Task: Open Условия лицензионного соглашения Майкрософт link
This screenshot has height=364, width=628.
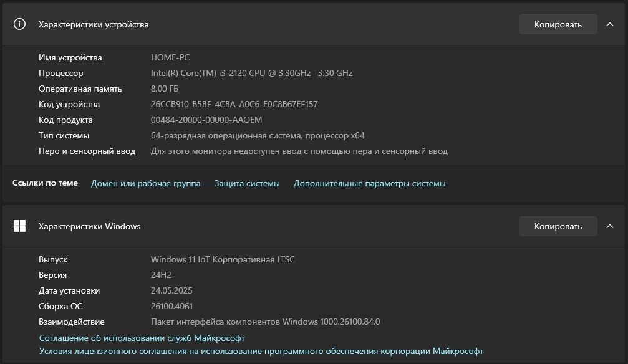Action: tap(261, 351)
